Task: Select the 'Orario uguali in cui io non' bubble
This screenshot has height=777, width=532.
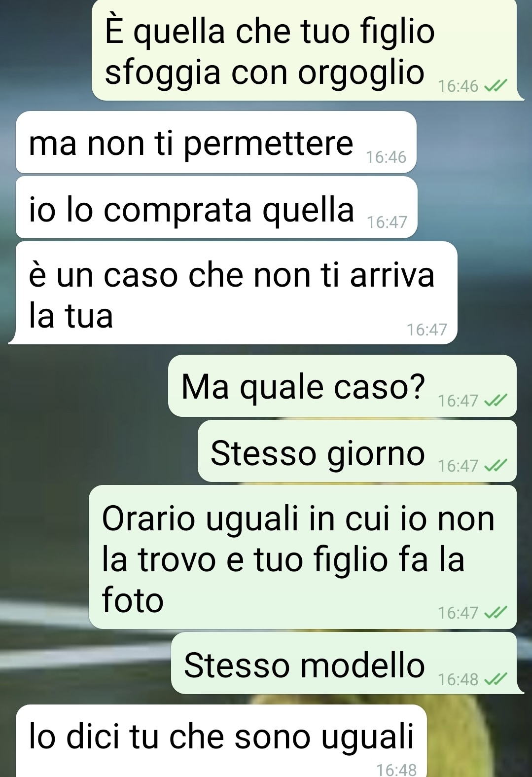Action: pos(303,557)
